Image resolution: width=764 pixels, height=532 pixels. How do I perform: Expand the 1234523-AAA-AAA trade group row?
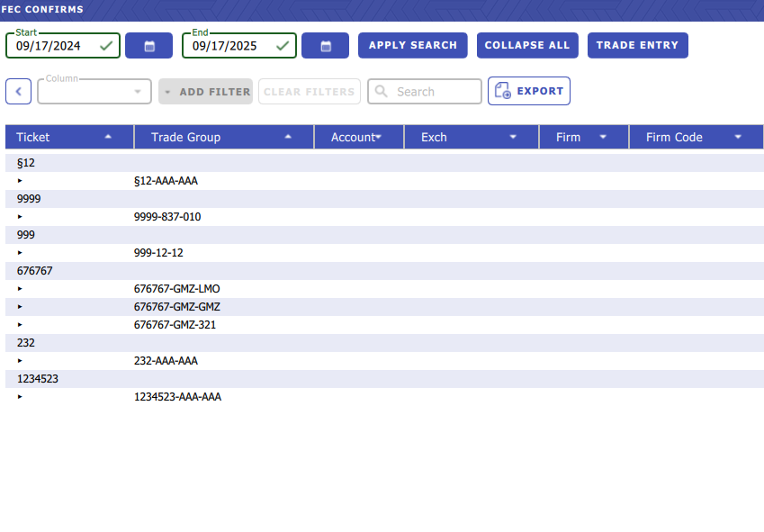pos(20,397)
